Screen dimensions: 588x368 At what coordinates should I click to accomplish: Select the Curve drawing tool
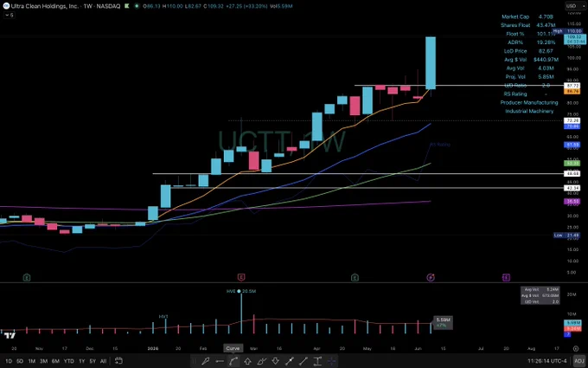233,361
